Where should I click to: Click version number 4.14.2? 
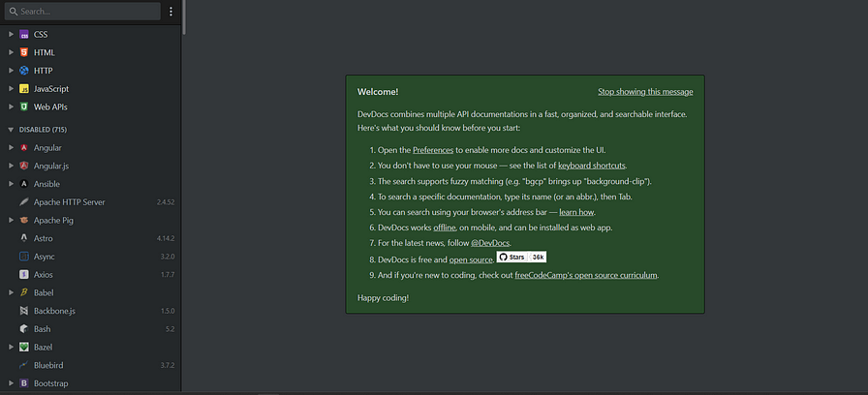(x=166, y=238)
